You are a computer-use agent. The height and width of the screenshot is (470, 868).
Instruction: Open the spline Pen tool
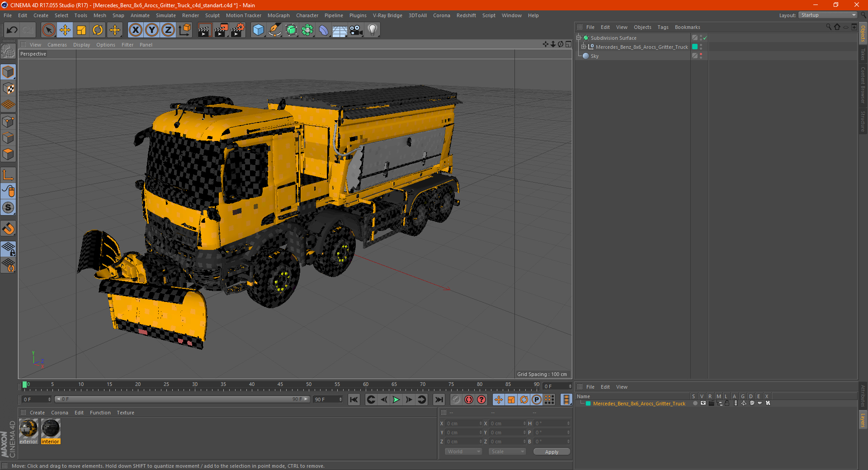point(274,30)
